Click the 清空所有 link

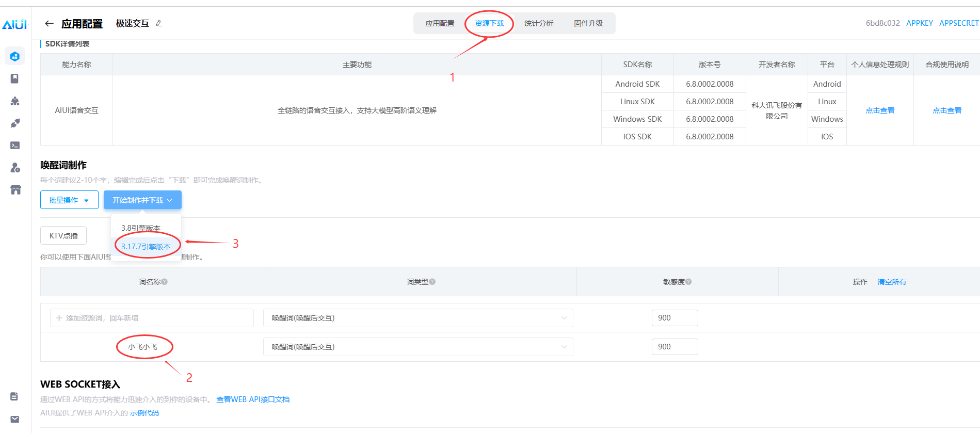891,282
